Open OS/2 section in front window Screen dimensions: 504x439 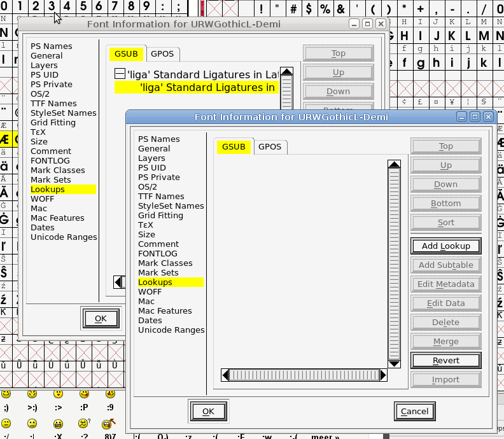coord(148,187)
